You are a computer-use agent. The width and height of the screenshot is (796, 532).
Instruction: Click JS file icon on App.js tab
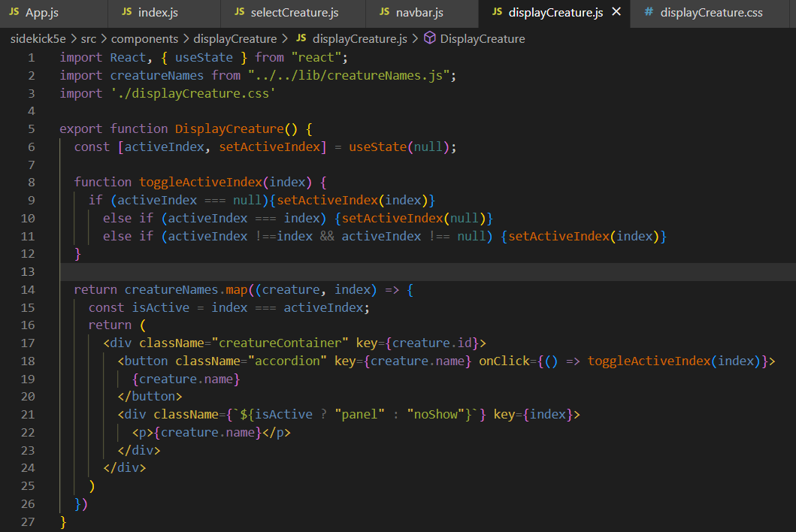(x=14, y=12)
